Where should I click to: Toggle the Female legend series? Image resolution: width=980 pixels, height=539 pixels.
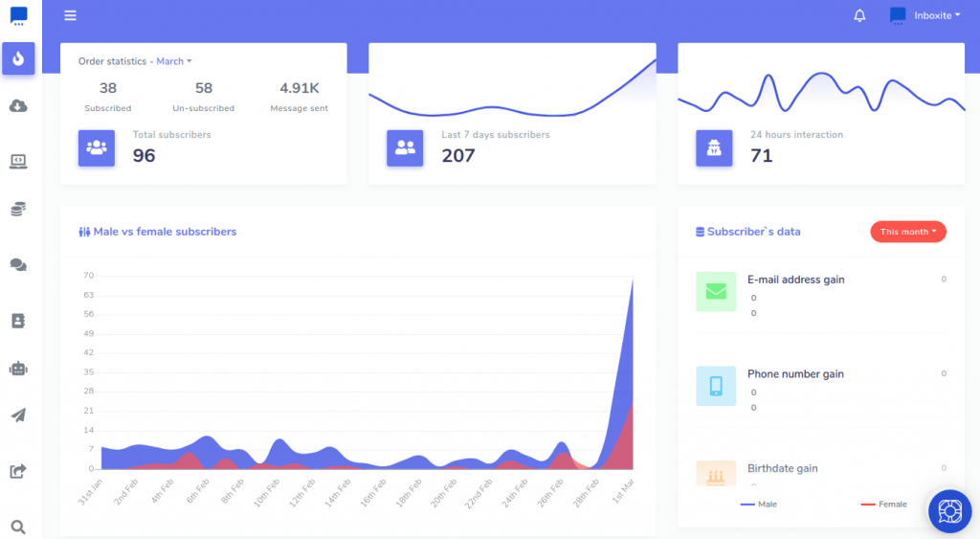point(883,504)
